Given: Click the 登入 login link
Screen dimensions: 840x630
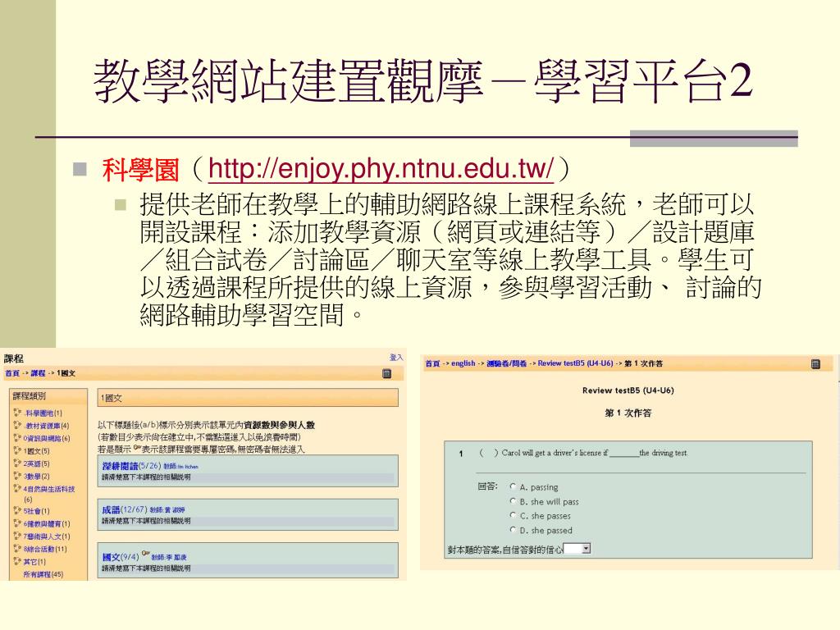Looking at the screenshot, I should (396, 358).
